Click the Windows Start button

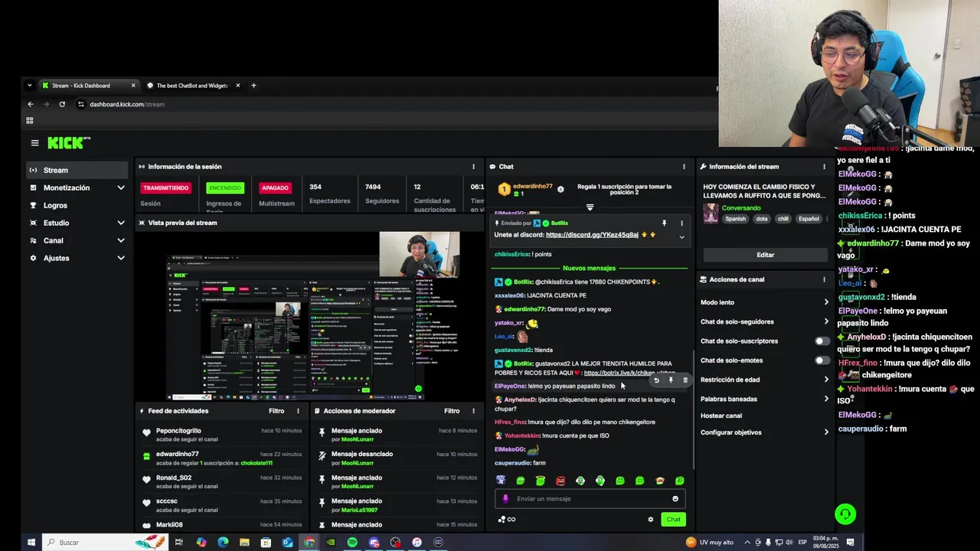(31, 543)
